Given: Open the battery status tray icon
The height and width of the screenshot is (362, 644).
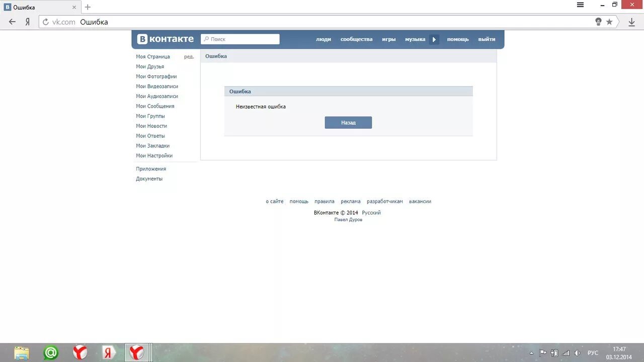Looking at the screenshot, I should (x=554, y=353).
